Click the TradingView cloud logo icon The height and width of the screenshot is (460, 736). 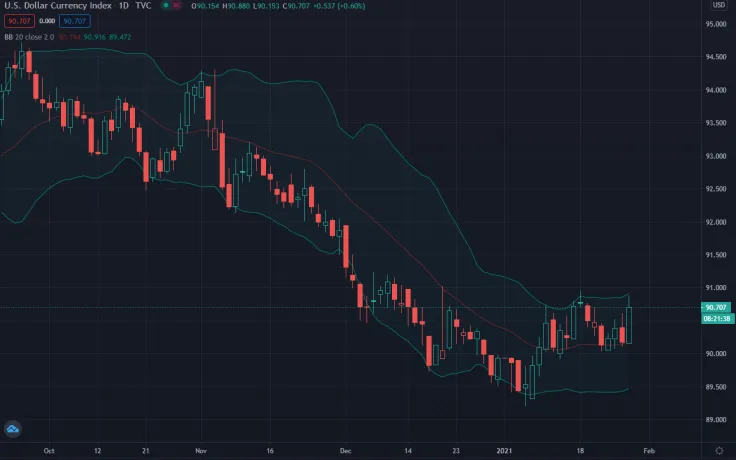(x=13, y=429)
